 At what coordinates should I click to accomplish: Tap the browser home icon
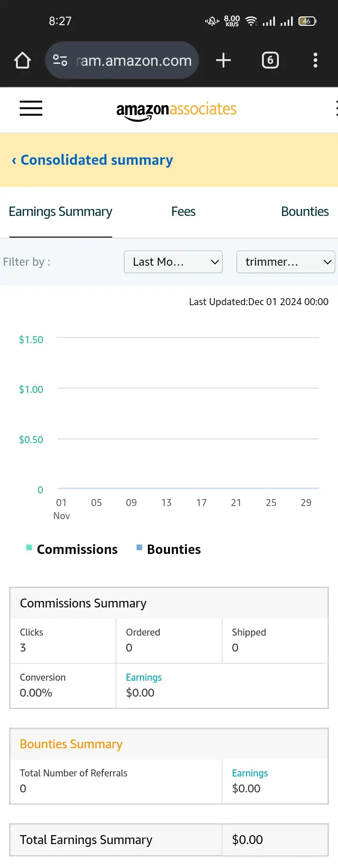click(23, 60)
